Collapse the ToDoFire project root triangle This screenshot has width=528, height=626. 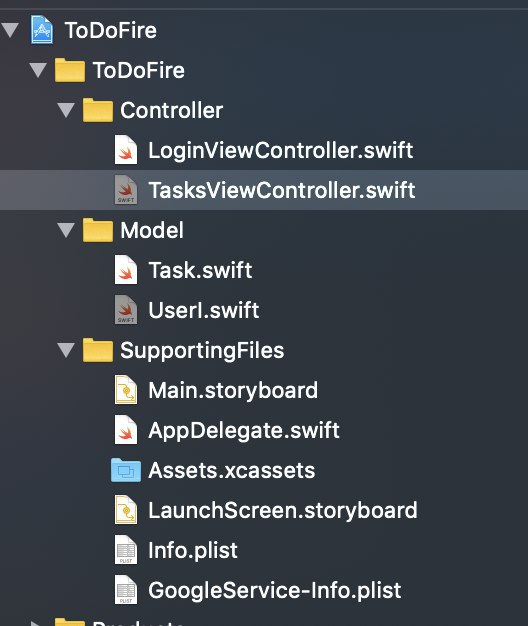pos(10,30)
